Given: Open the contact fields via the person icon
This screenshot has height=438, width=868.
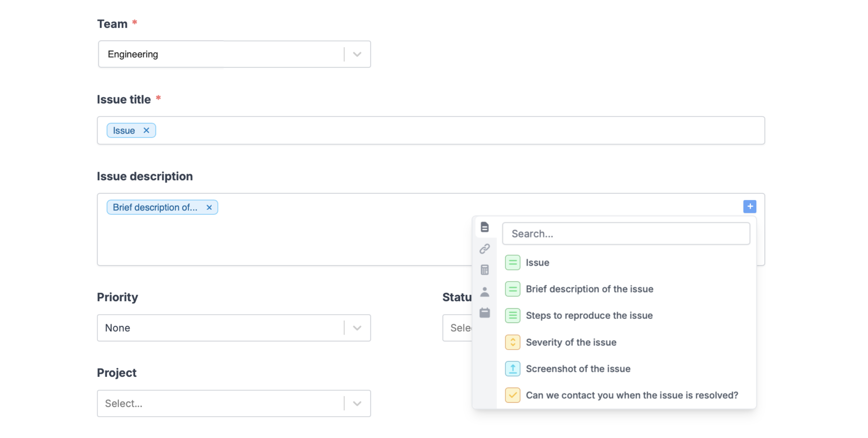Looking at the screenshot, I should [x=485, y=292].
